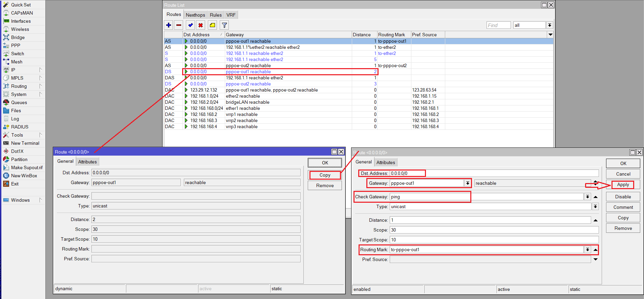644x299 pixels.
Task: Open New Terminal from sidebar
Action: (x=25, y=143)
